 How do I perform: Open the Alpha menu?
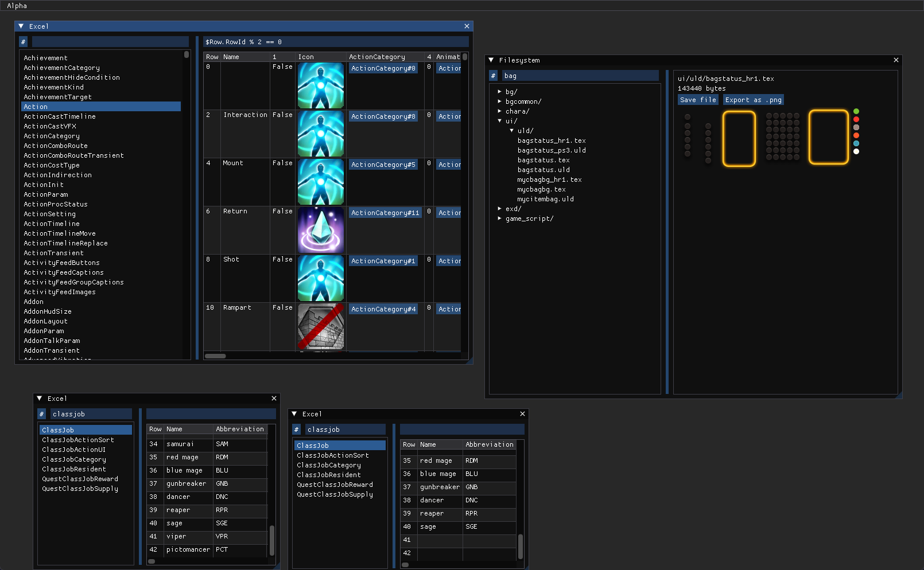click(17, 6)
